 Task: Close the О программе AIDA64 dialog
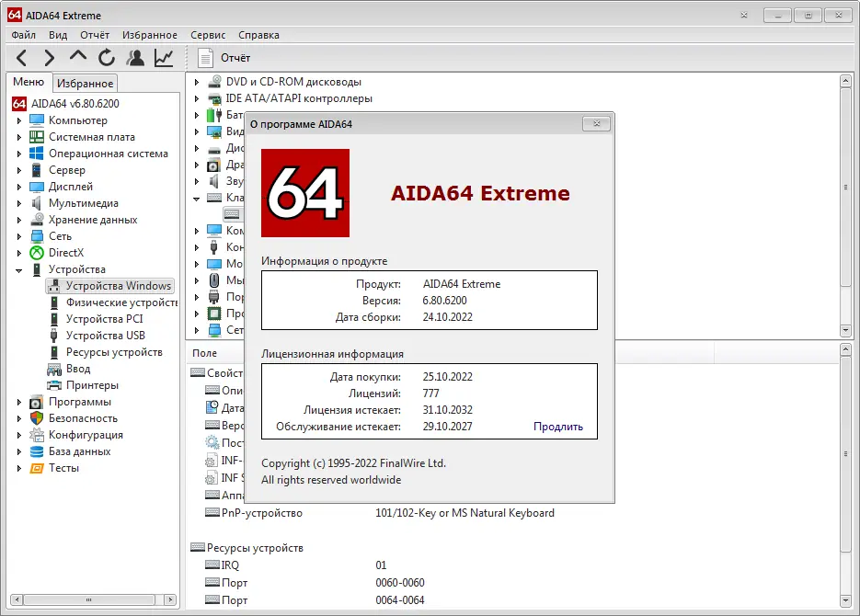pyautogui.click(x=596, y=124)
